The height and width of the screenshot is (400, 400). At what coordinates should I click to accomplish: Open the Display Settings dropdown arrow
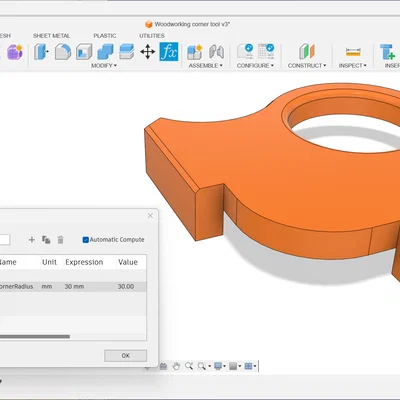(224, 366)
